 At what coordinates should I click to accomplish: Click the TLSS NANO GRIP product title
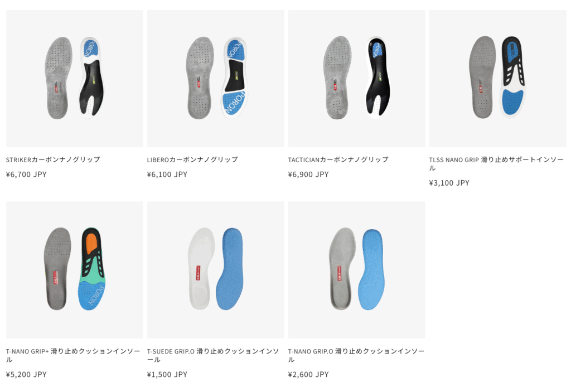[x=496, y=164]
